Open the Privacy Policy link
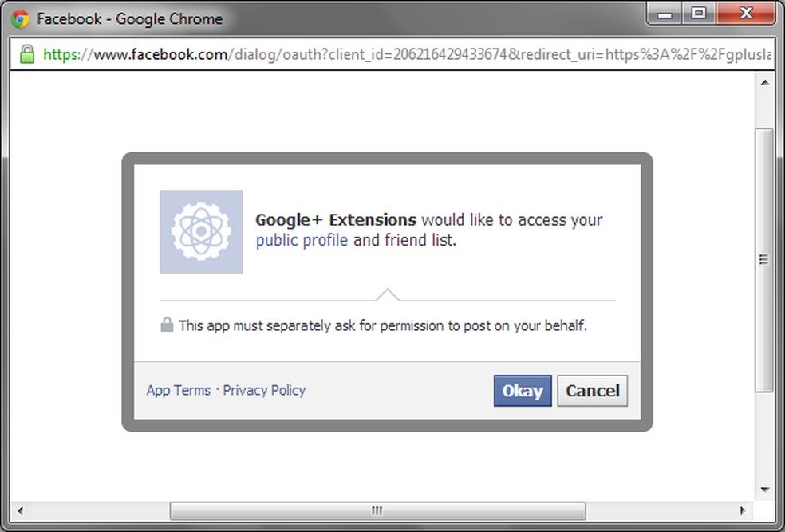785x532 pixels. coord(264,390)
